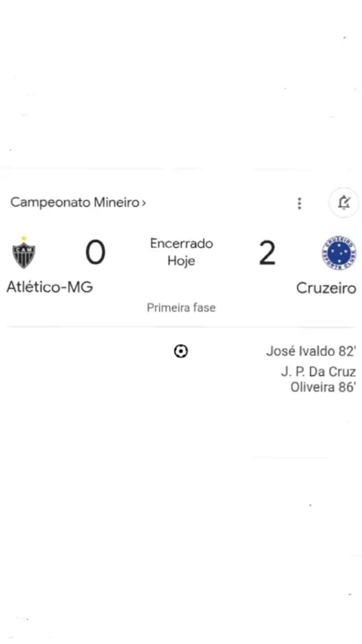Open the three-dot more options menu
This screenshot has height=644, width=362.
tap(299, 203)
